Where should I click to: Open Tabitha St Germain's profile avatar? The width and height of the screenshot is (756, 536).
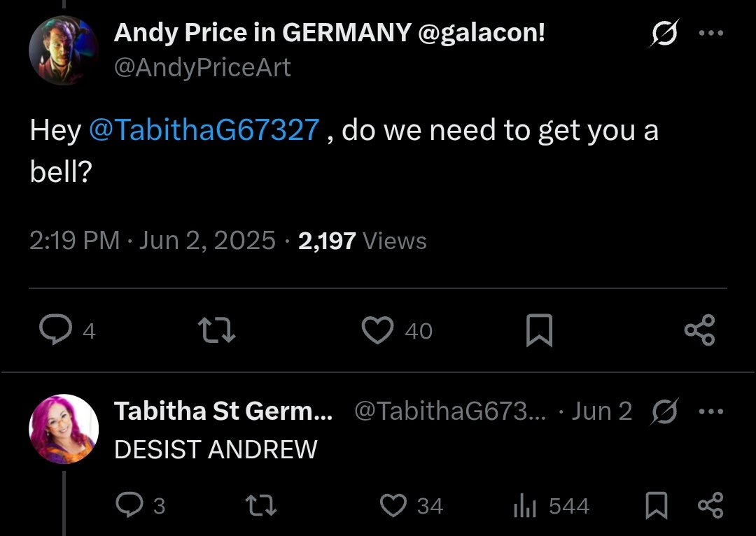tap(64, 429)
